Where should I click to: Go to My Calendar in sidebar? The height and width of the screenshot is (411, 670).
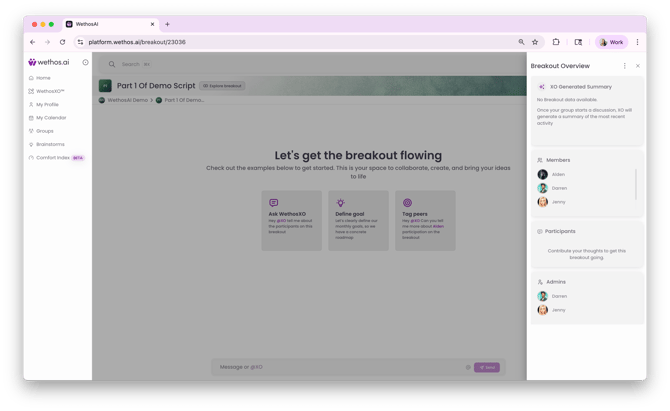click(50, 118)
